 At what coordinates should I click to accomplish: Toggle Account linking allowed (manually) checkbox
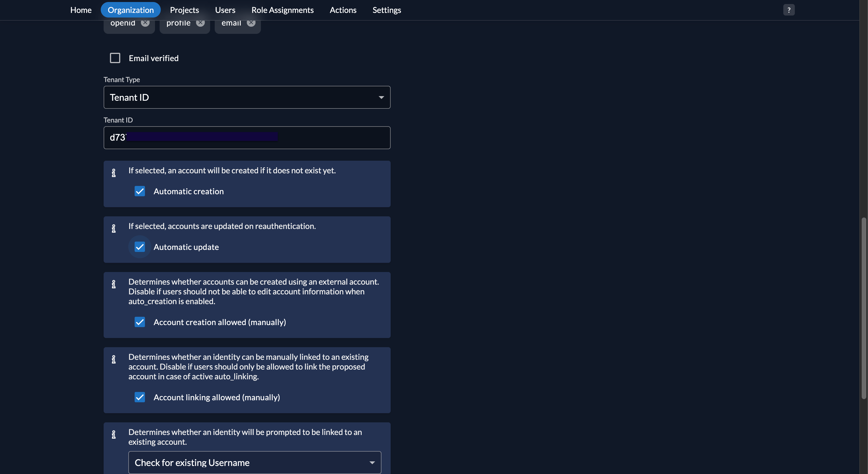pos(139,397)
